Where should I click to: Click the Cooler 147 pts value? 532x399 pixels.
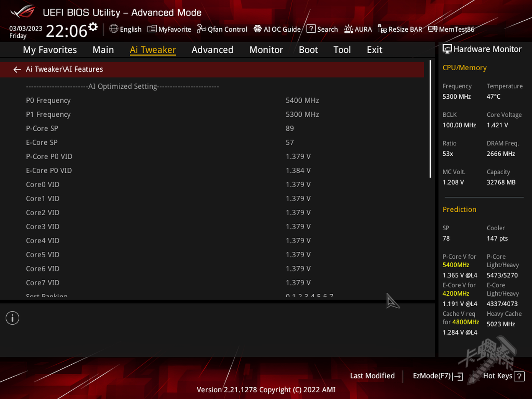point(497,239)
